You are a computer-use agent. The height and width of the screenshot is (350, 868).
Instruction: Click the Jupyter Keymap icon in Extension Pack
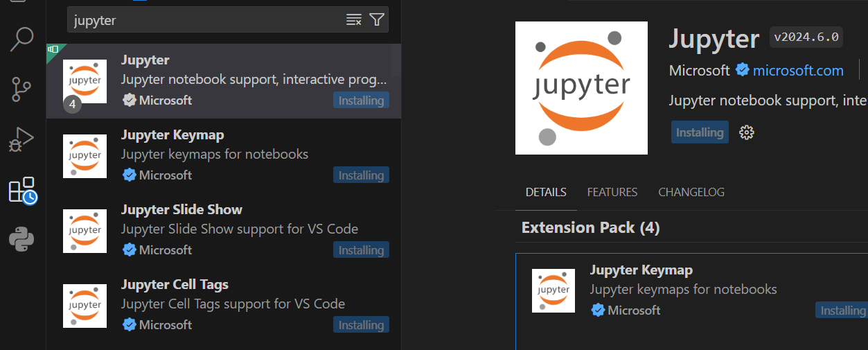coord(553,290)
